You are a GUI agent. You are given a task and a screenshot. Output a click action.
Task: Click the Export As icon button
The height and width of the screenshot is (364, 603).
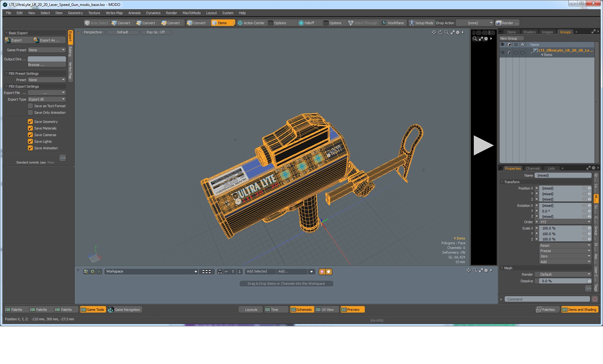click(49, 40)
